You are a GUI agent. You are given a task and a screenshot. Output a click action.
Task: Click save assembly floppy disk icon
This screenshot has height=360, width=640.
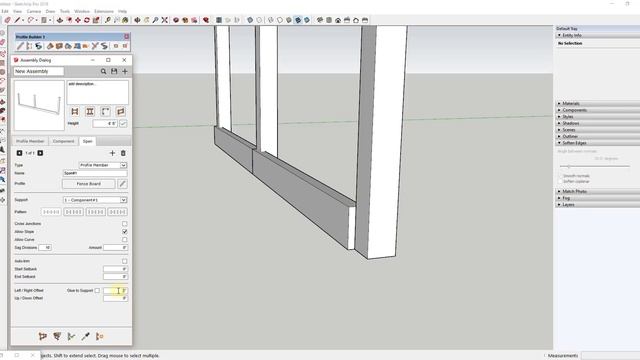click(114, 71)
